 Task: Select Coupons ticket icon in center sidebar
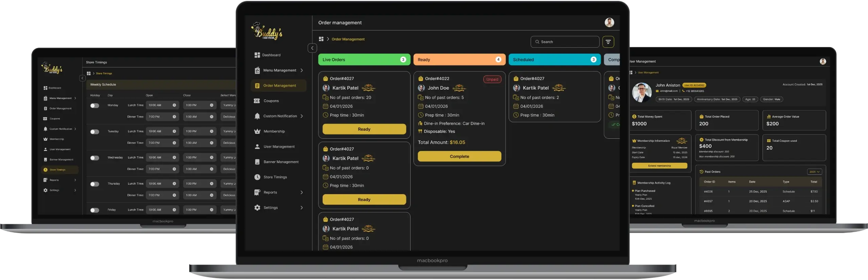coord(257,101)
